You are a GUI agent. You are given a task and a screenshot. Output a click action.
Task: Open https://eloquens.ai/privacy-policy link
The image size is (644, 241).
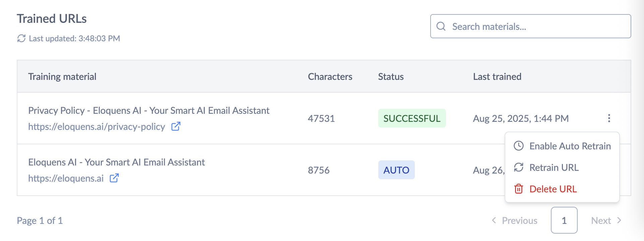(x=96, y=127)
